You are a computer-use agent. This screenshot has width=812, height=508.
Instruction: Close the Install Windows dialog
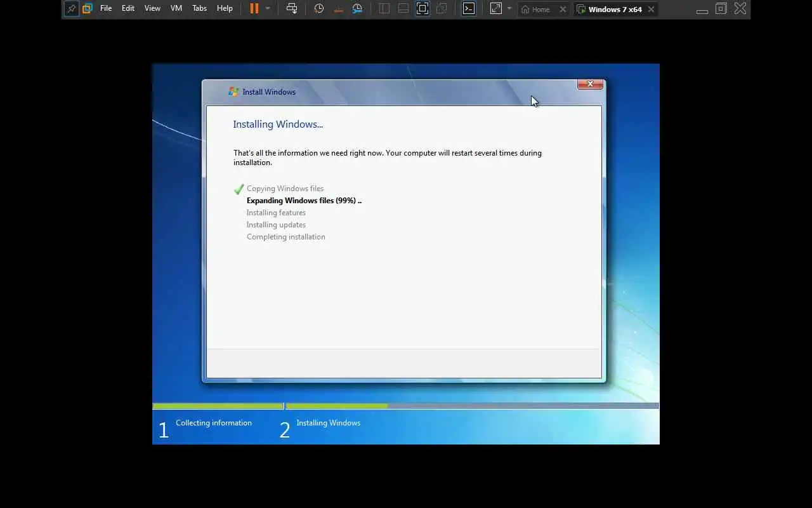click(x=590, y=84)
